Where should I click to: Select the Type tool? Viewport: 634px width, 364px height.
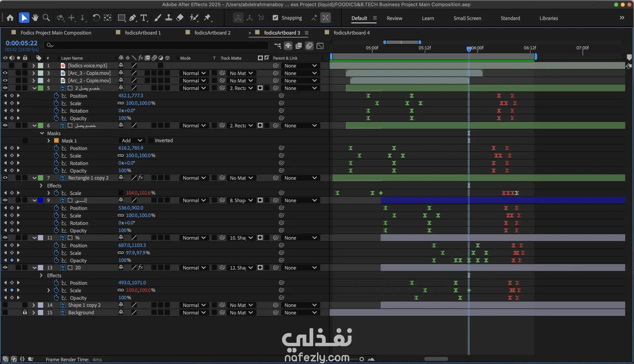click(144, 18)
